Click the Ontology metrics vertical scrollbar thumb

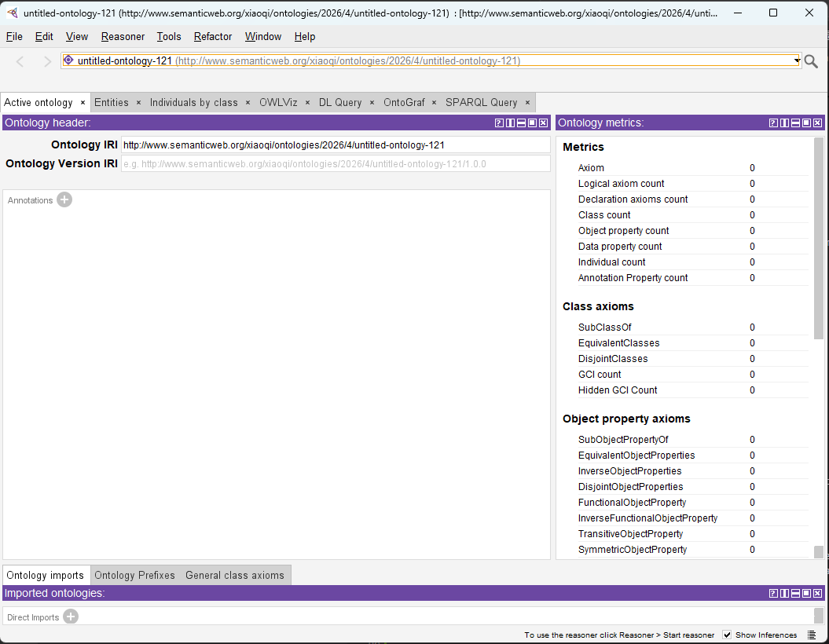[x=819, y=238]
